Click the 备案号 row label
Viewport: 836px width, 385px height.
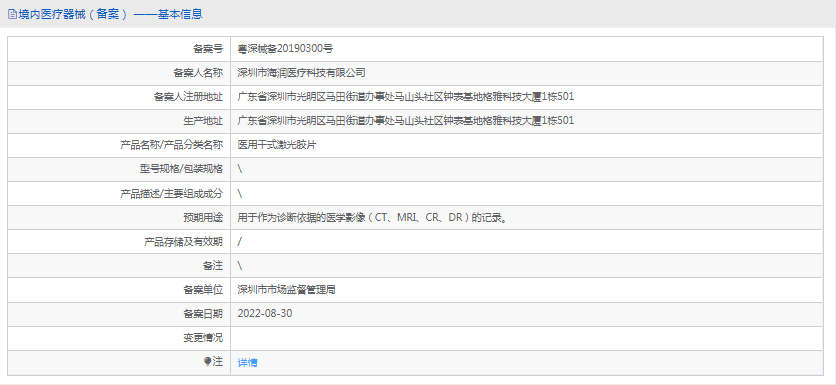coord(208,49)
